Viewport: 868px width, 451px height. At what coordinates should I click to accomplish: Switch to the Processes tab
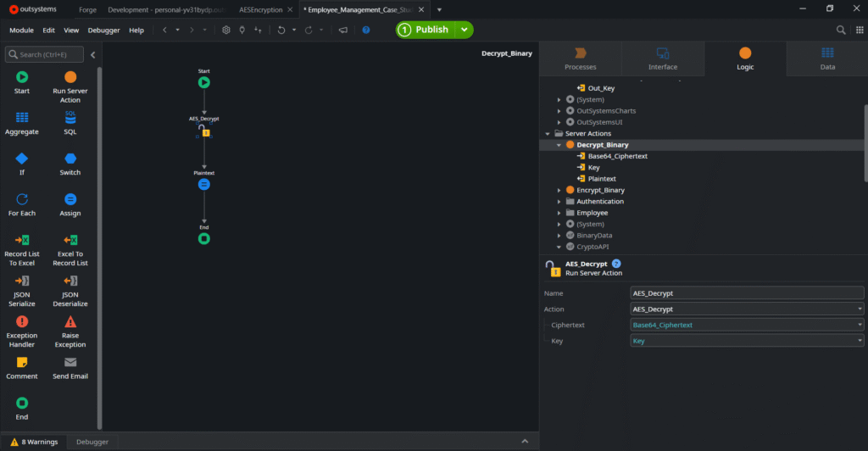pyautogui.click(x=580, y=58)
